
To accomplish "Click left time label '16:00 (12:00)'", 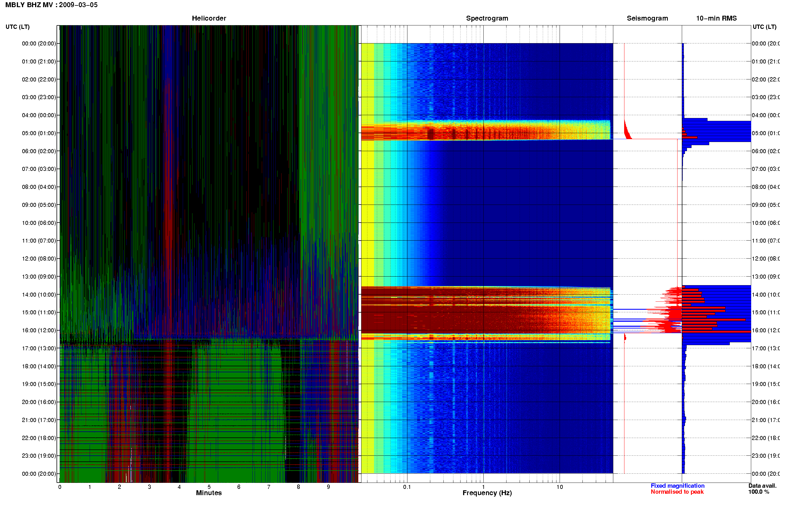I will point(39,330).
